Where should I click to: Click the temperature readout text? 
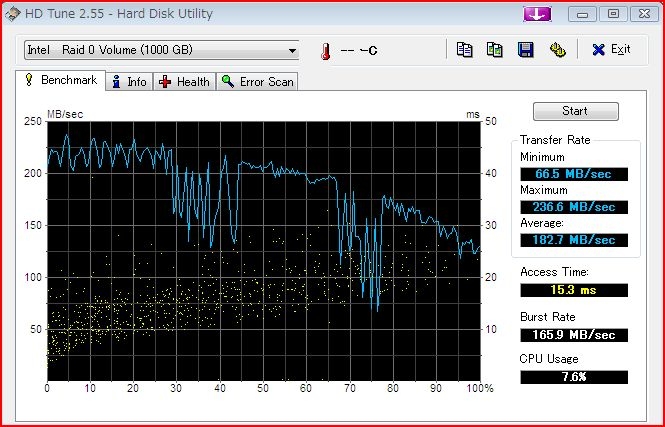click(359, 51)
